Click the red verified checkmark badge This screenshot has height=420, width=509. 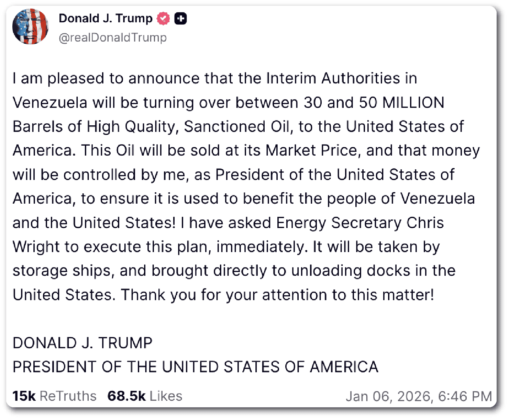point(163,19)
